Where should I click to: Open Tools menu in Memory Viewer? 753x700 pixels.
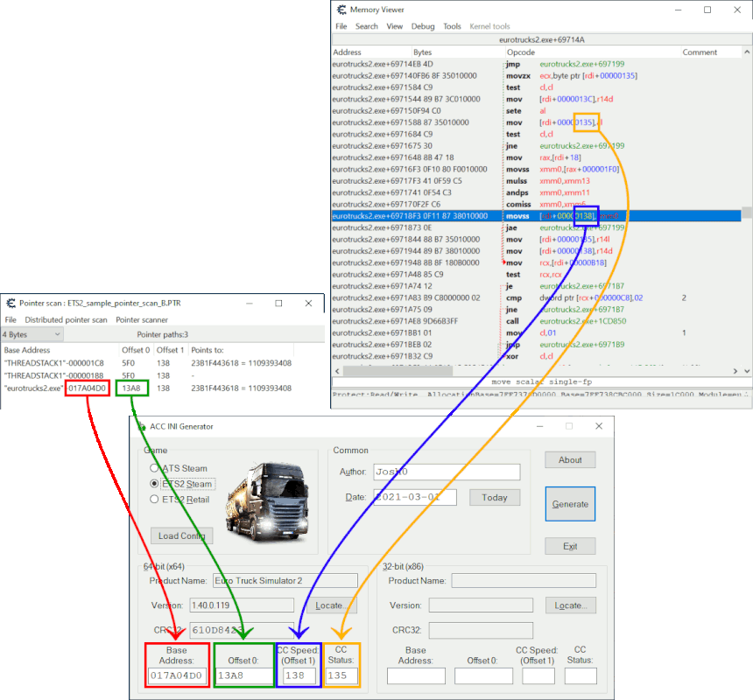452,26
